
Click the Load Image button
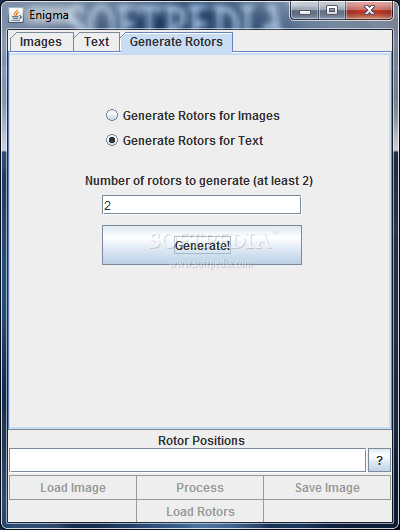point(73,487)
